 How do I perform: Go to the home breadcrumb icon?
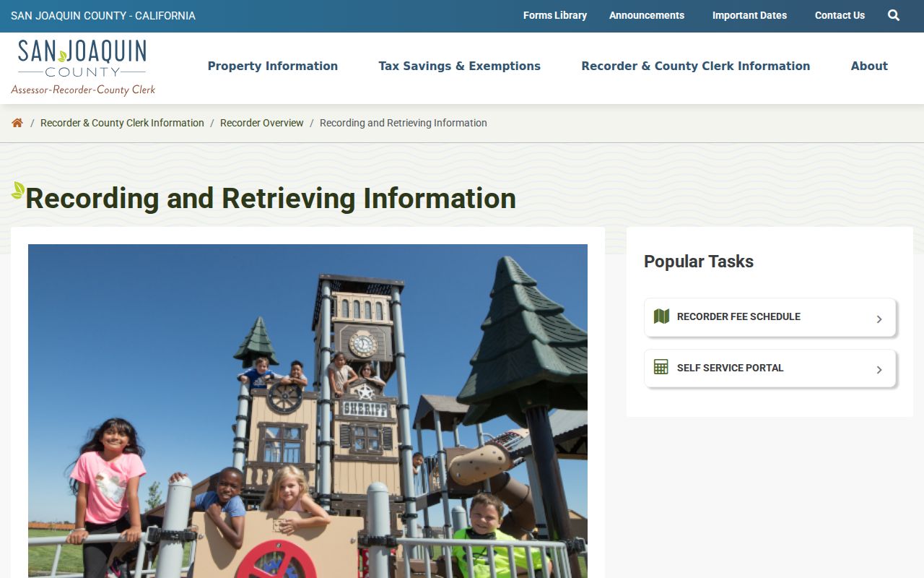coord(17,123)
